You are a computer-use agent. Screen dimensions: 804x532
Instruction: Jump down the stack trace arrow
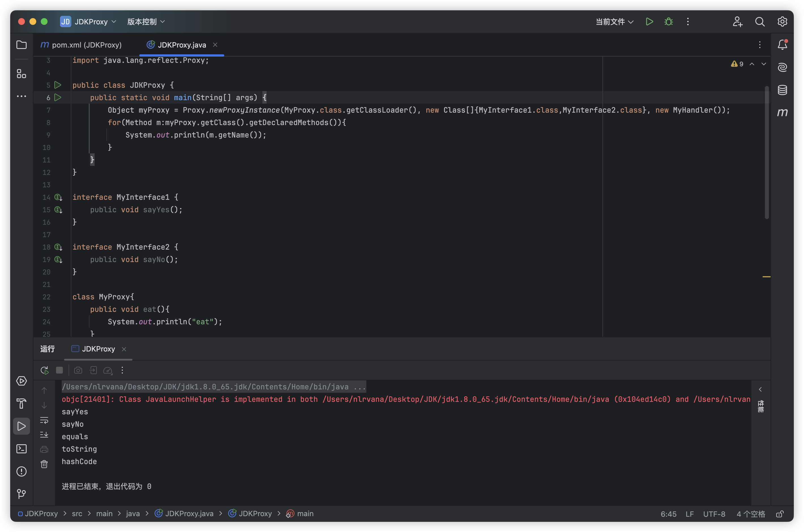click(x=44, y=405)
